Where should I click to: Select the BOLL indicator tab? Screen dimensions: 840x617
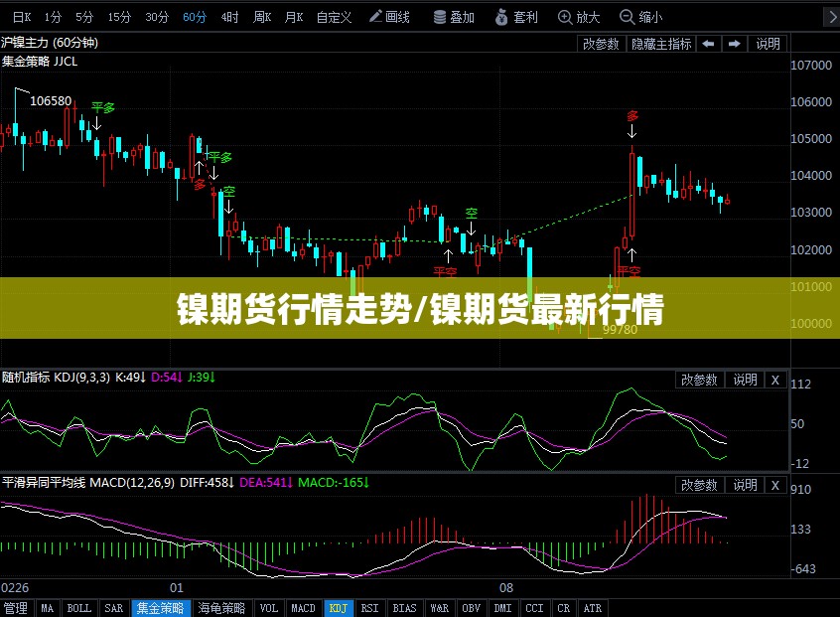click(x=78, y=608)
